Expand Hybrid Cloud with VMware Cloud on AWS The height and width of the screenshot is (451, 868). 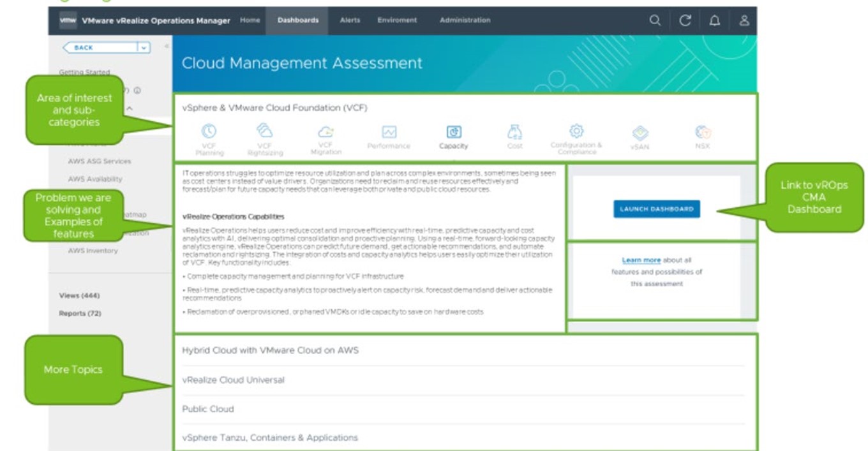(464, 350)
